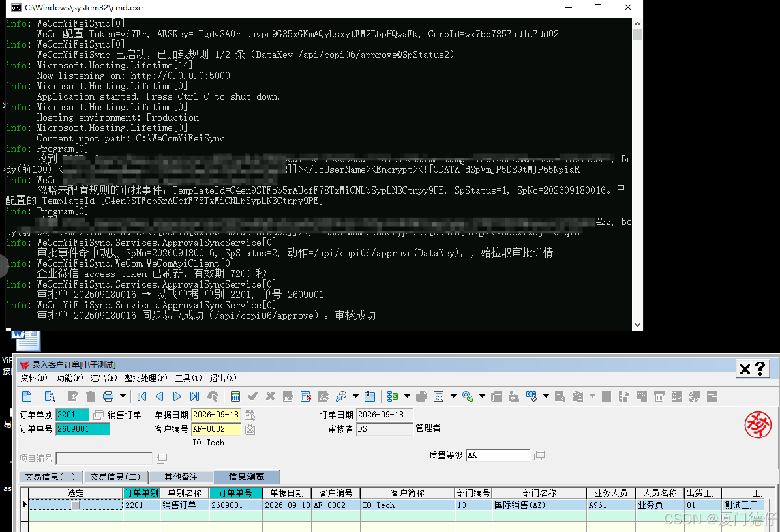The image size is (780, 532).
Task: Click the magnifier-with-arrow search icon
Action: tap(341, 396)
